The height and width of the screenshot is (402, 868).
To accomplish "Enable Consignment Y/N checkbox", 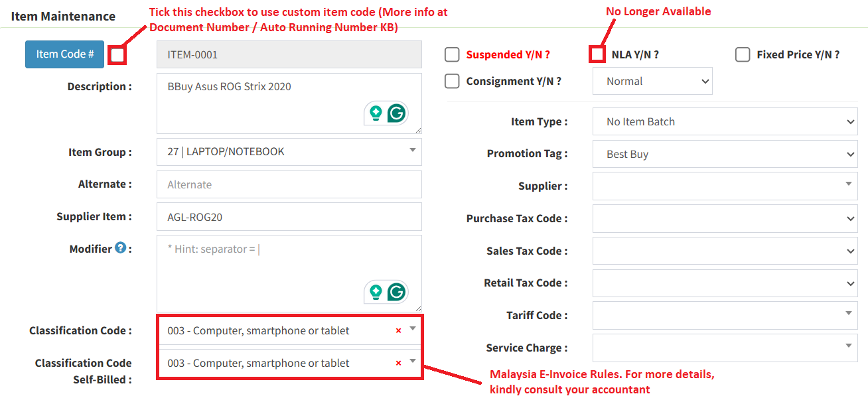I will click(x=452, y=81).
